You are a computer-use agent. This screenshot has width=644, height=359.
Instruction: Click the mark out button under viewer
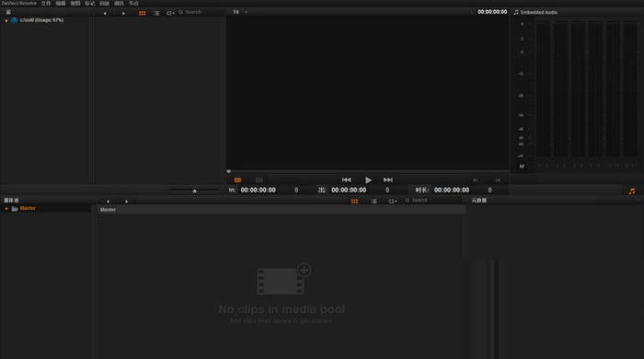click(x=498, y=180)
